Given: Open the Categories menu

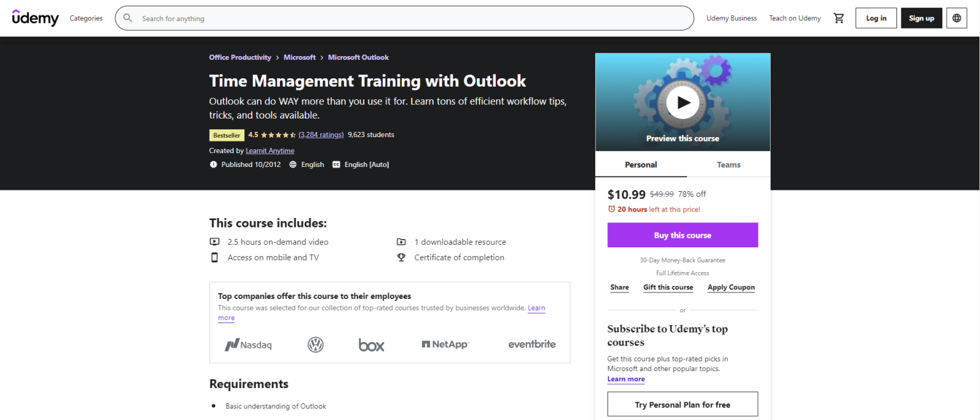Looking at the screenshot, I should (x=85, y=18).
